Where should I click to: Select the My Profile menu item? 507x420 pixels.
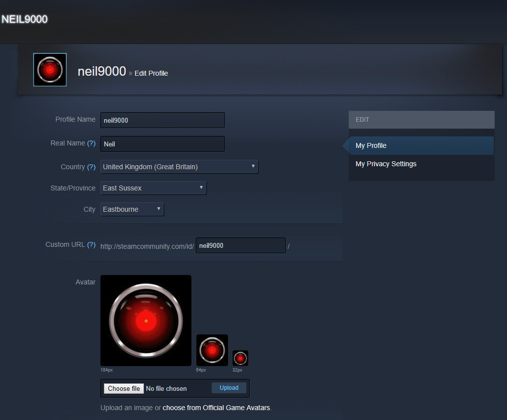point(421,145)
